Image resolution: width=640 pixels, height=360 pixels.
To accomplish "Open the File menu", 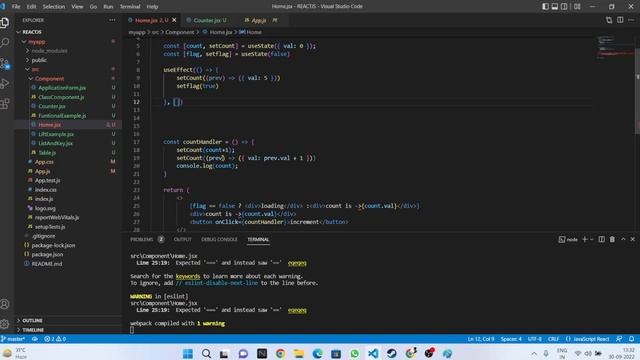I will 16,7.
